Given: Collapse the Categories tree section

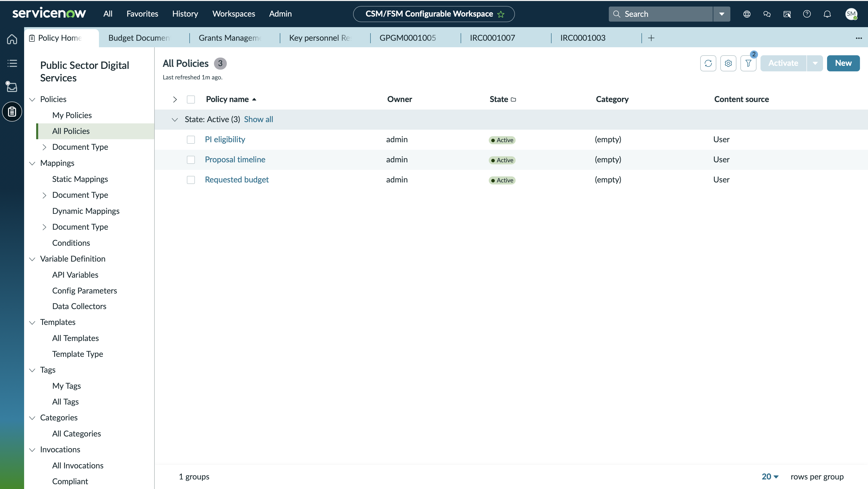Looking at the screenshot, I should pos(32,418).
